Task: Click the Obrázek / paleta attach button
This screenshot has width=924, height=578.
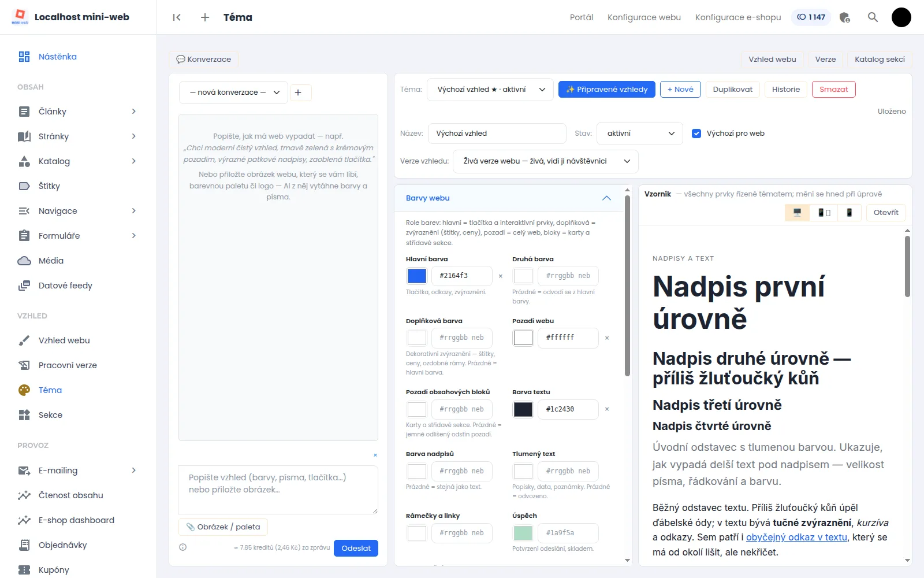Action: [x=223, y=527]
